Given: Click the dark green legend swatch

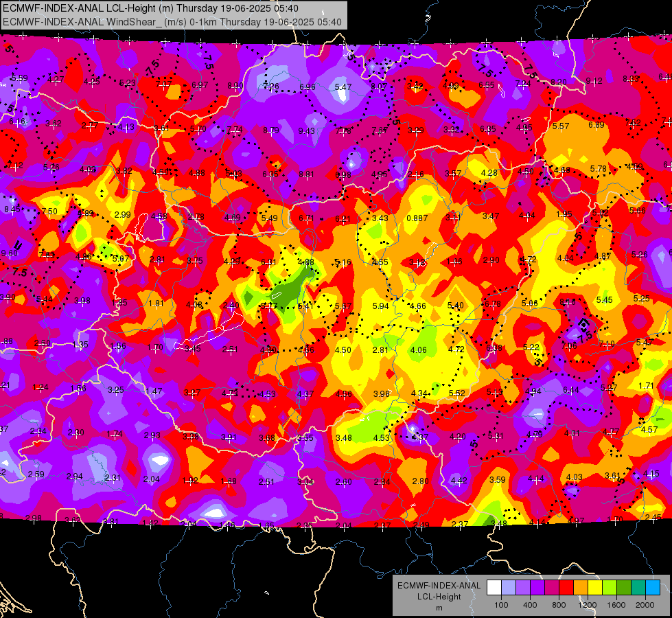Looking at the screenshot, I should [624, 588].
